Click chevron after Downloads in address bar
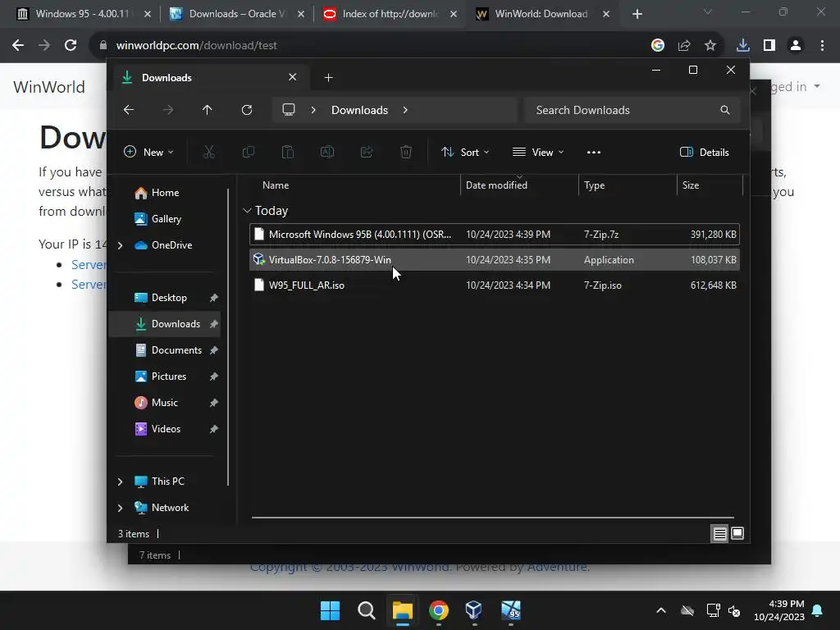The width and height of the screenshot is (840, 630). (x=405, y=110)
